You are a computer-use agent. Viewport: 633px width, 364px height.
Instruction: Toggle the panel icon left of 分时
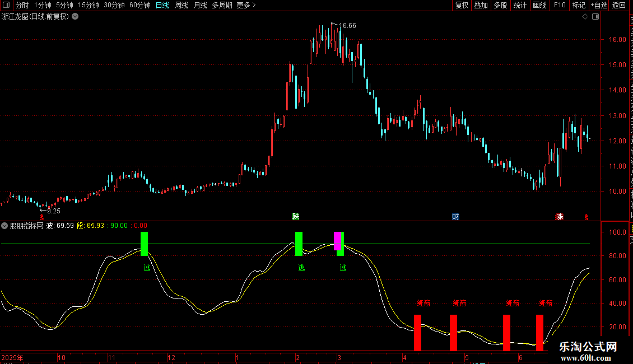[x=6, y=5]
